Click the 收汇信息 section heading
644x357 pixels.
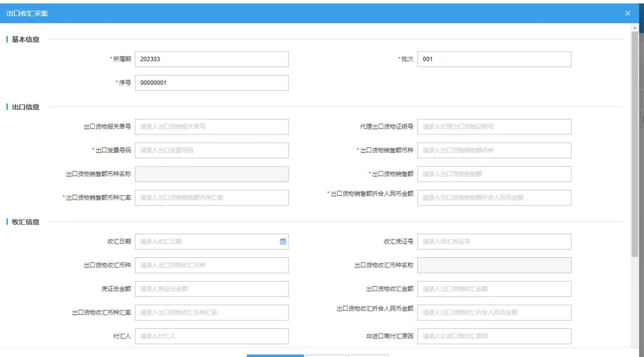26,222
